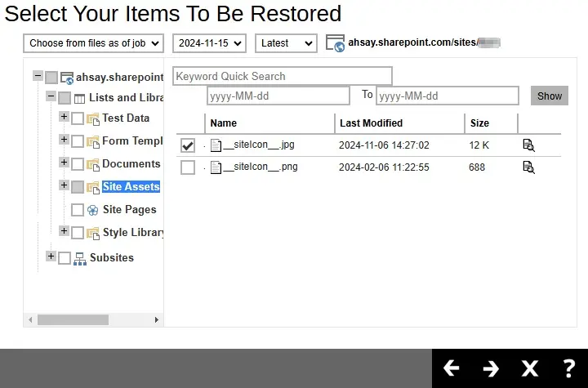This screenshot has width=588, height=388.
Task: Expand the Style Library node
Action: pos(64,231)
